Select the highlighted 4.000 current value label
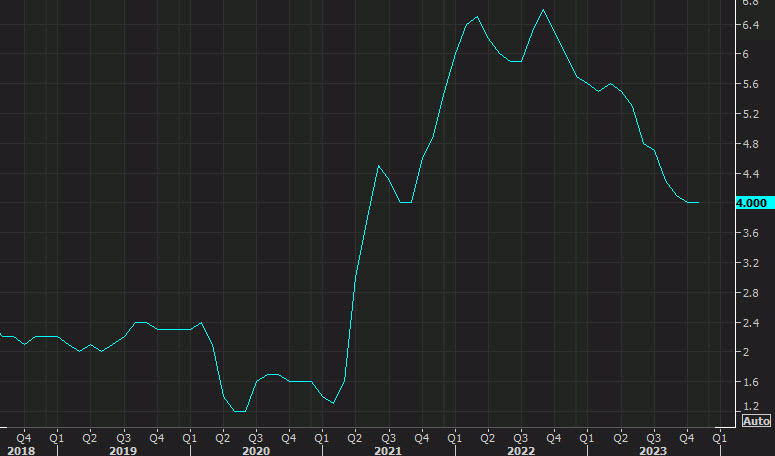Image resolution: width=775 pixels, height=456 pixels. pos(751,203)
